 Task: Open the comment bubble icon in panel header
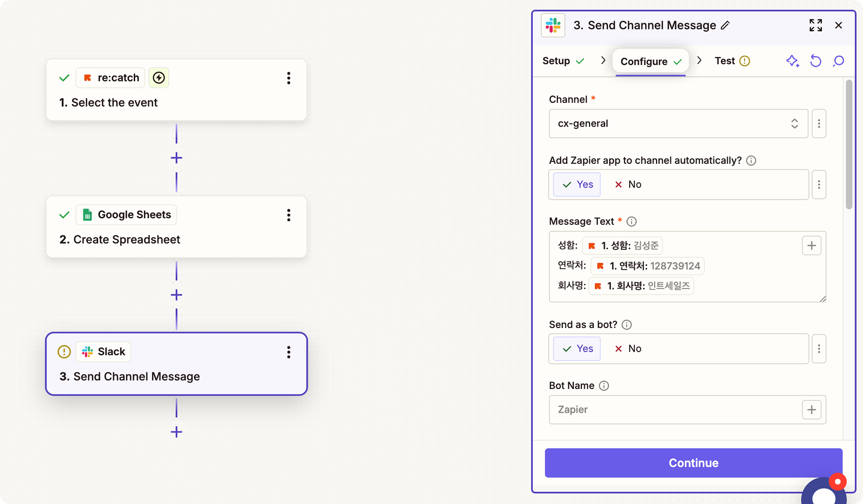click(x=838, y=61)
